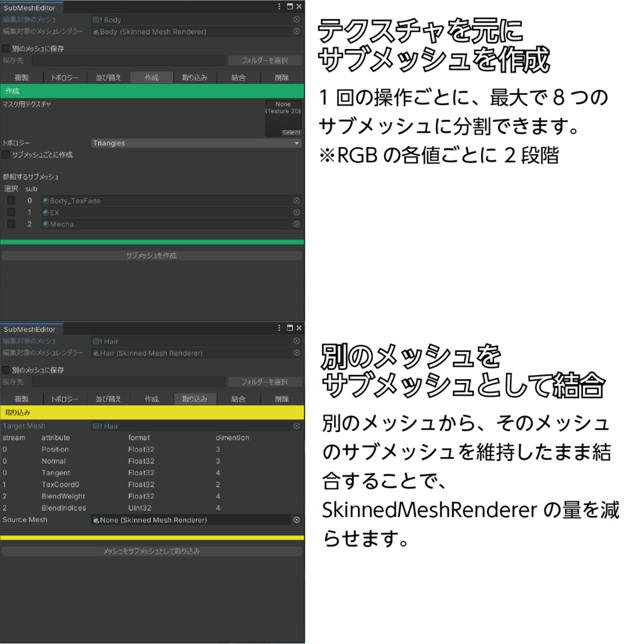Click the None (Texture 2D) mask texture slot
Viewport: 644px width, 644px height.
[283, 113]
